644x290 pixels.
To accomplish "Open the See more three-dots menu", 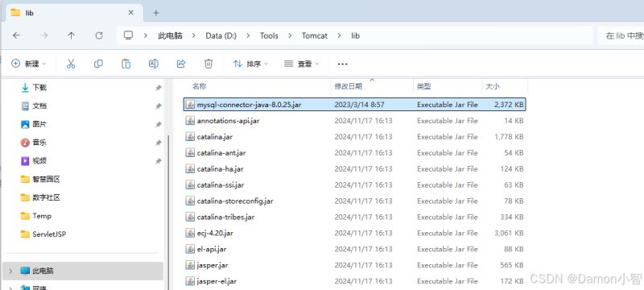I will (342, 64).
